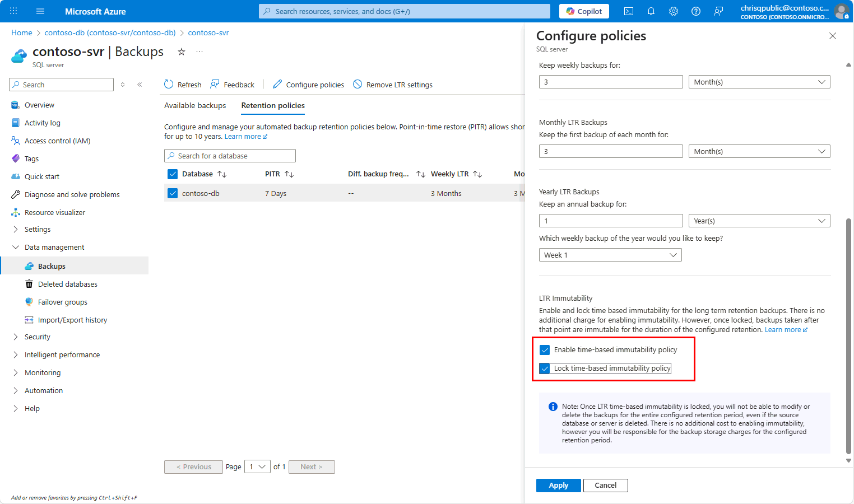This screenshot has height=504, width=854.
Task: Toggle Lock time-based immutability policy
Action: [545, 368]
